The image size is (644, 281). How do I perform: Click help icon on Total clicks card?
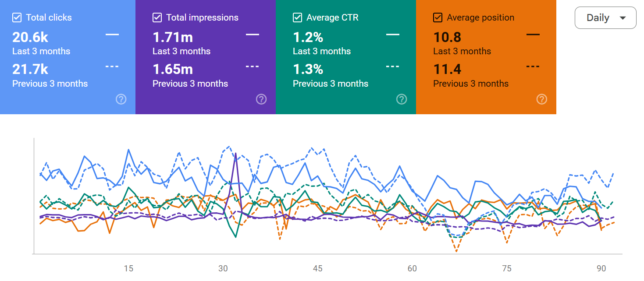[x=121, y=99]
